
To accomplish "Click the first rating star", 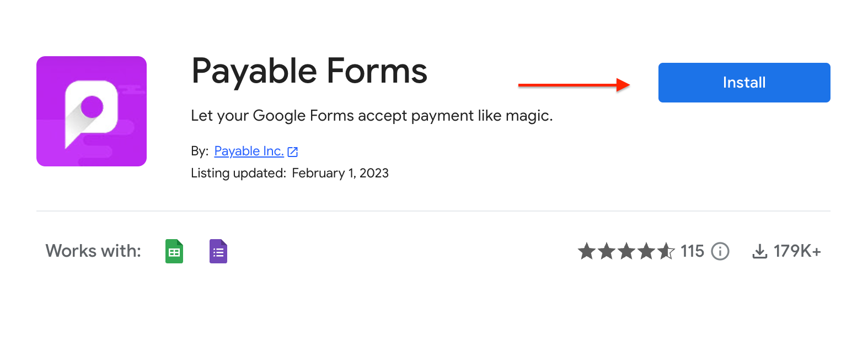I will click(x=587, y=251).
